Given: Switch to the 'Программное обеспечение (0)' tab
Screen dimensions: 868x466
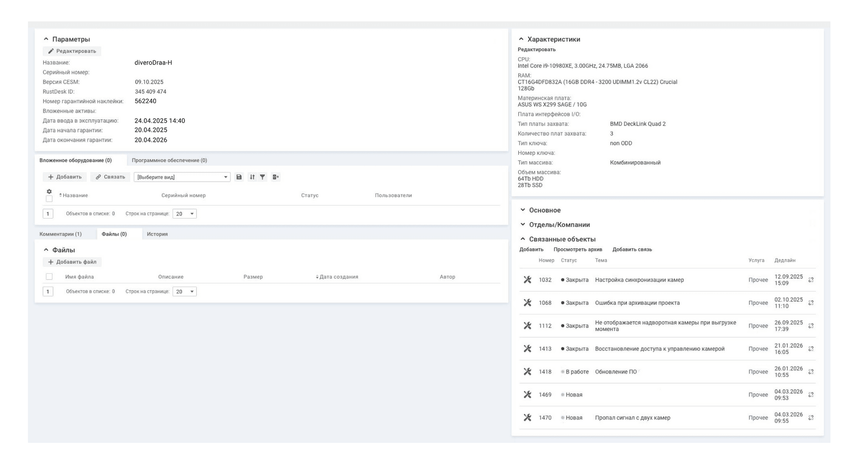Looking at the screenshot, I should click(x=169, y=160).
